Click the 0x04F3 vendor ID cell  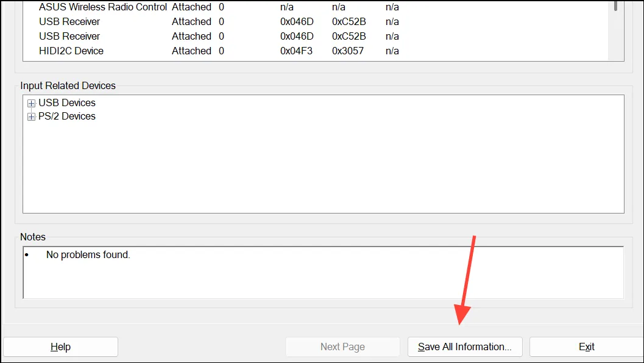coord(296,51)
